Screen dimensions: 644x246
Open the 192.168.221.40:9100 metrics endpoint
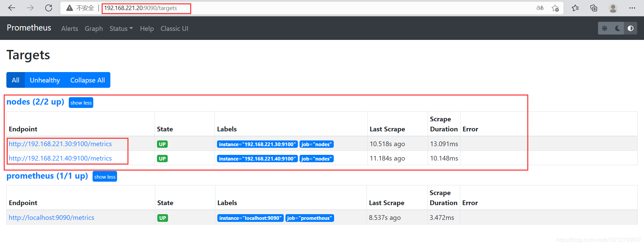pos(60,158)
